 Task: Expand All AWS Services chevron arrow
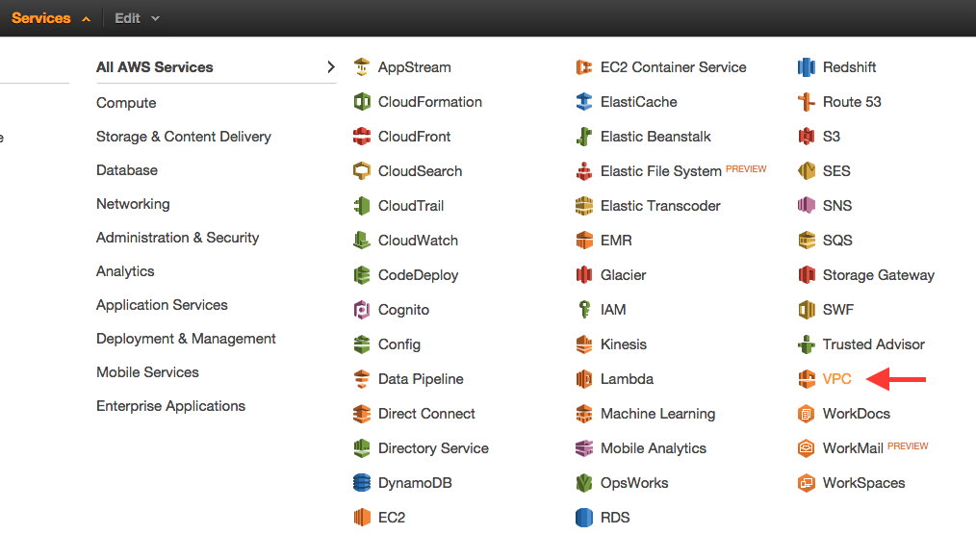330,67
